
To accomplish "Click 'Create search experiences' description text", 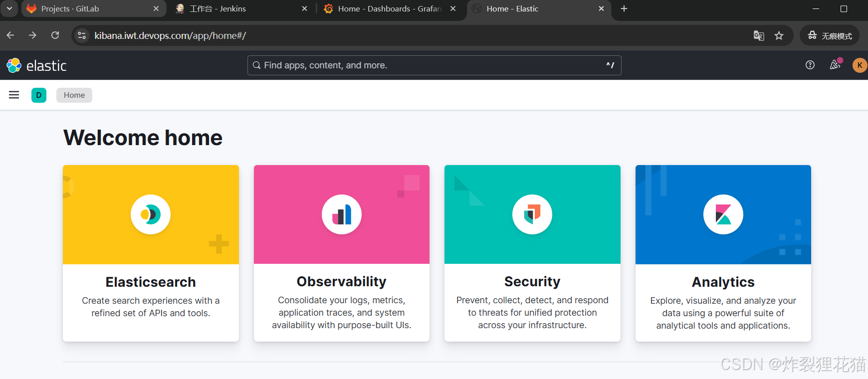I will tap(151, 307).
